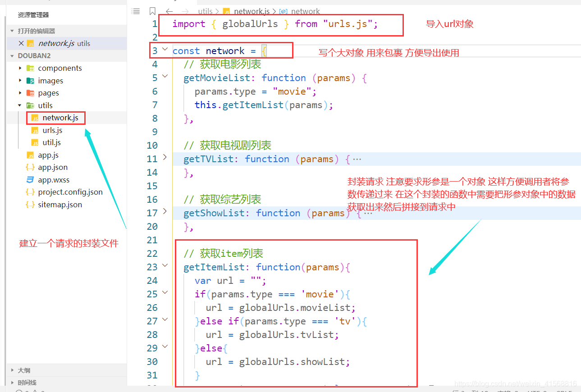The width and height of the screenshot is (581, 392).
Task: Select the utils breadcrumb segment
Action: 205,11
